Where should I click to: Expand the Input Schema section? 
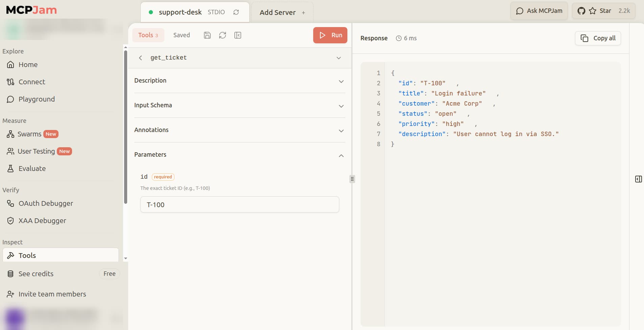click(239, 106)
